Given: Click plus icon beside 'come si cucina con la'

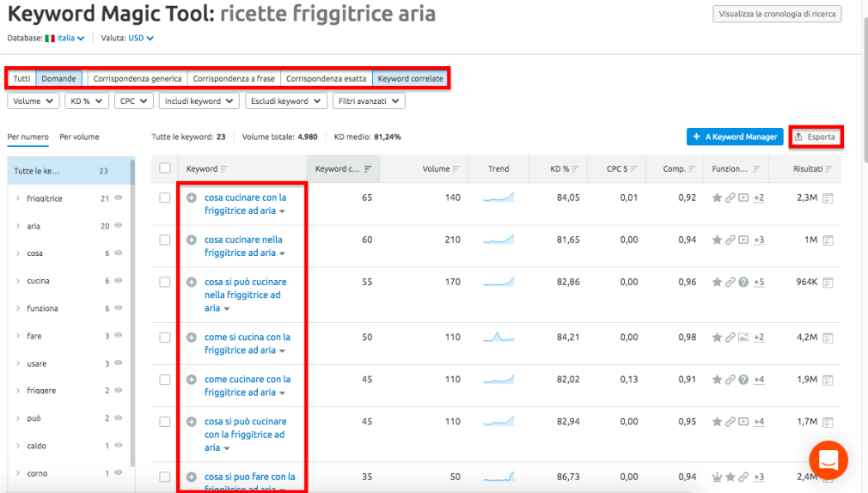Looking at the screenshot, I should pyautogui.click(x=192, y=338).
